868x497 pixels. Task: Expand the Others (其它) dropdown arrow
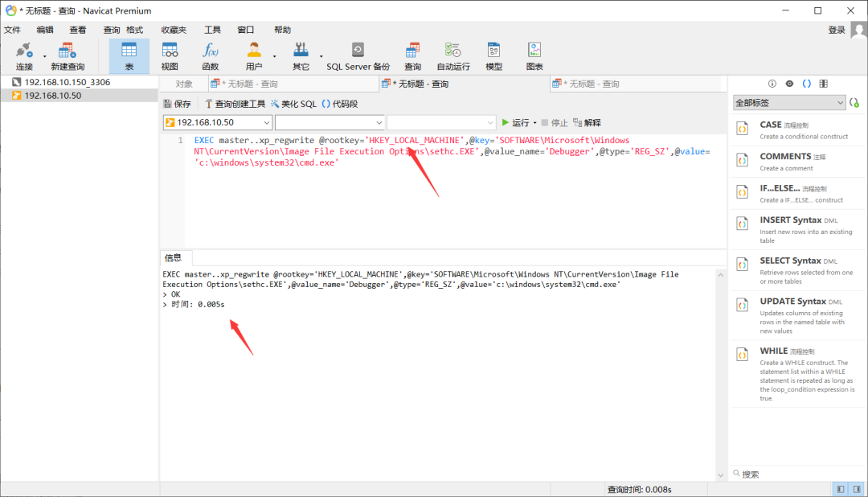point(321,56)
